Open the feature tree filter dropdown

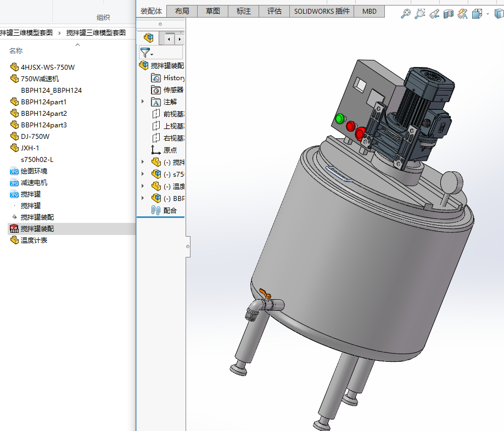147,53
